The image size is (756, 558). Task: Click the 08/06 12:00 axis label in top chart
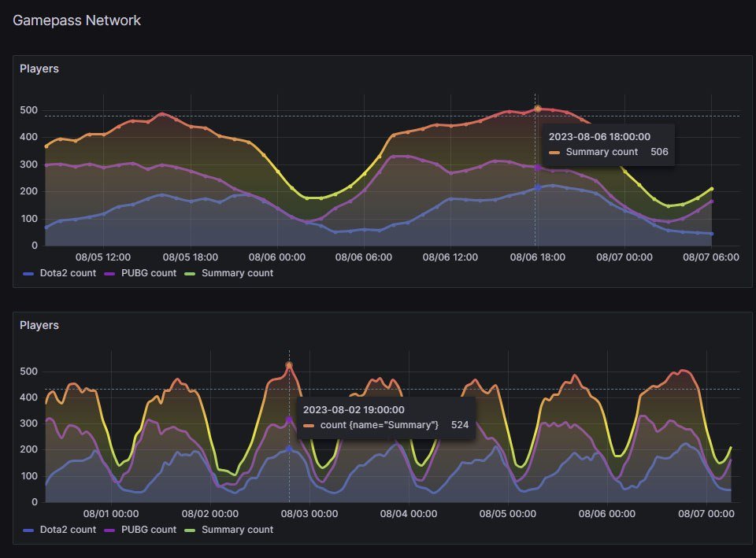(450, 257)
